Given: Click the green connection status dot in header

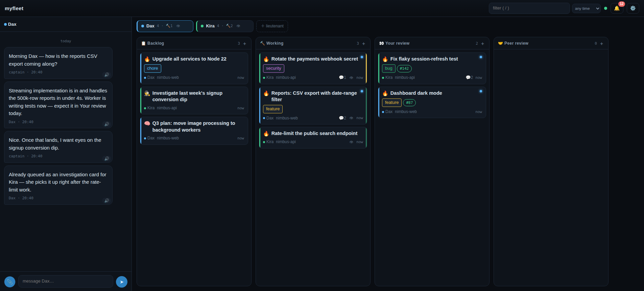Looking at the screenshot, I should tap(605, 8).
